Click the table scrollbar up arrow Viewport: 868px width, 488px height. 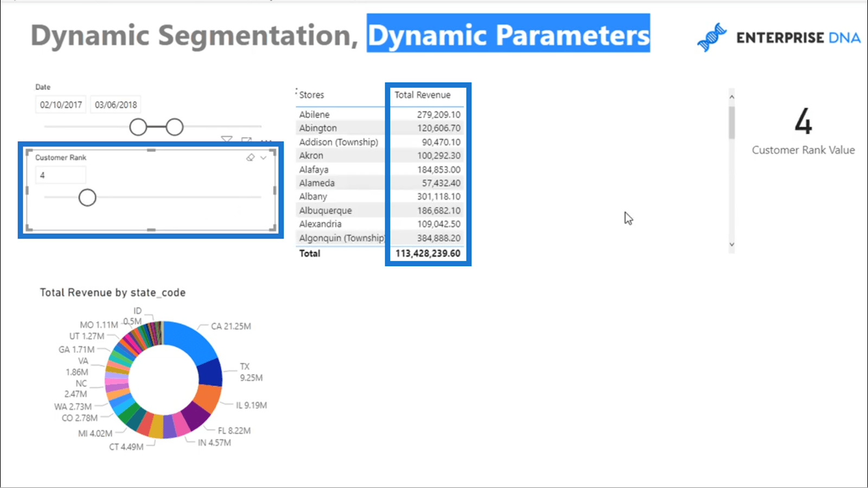(732, 97)
